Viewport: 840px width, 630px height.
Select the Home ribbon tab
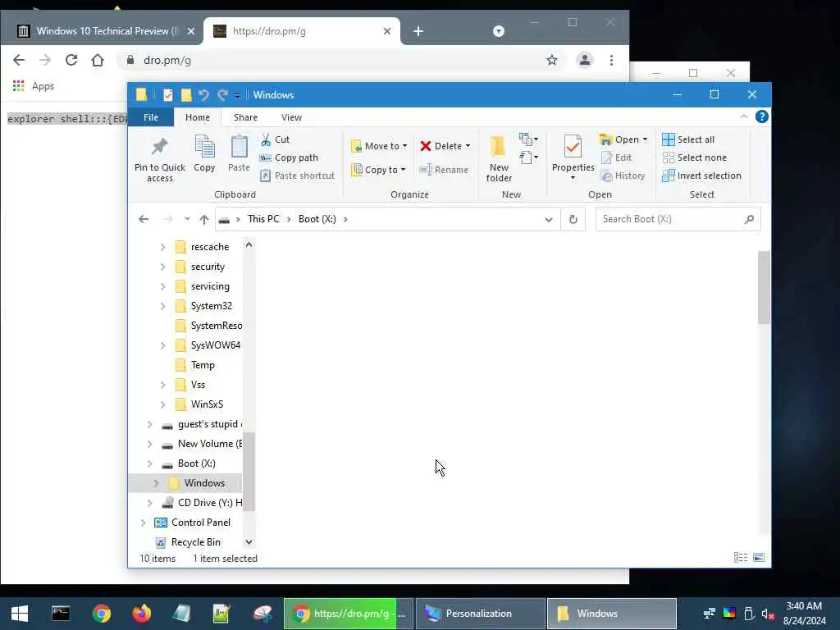pos(197,117)
